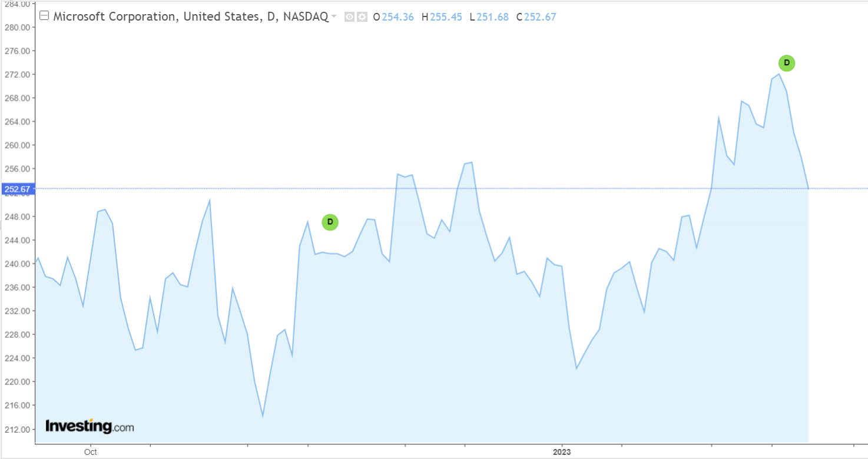Click the lower dividend marker near 248
The image size is (868, 459).
coord(330,222)
